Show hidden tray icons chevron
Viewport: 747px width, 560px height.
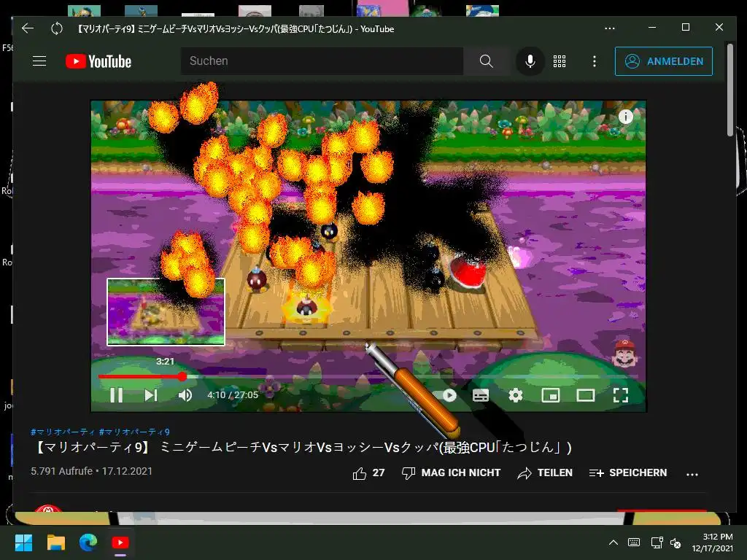click(613, 542)
